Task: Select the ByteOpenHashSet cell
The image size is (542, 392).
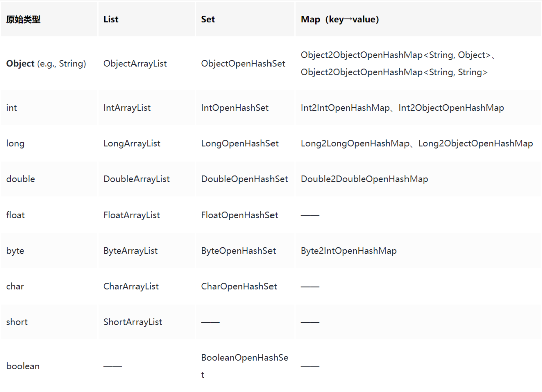Action: (x=238, y=251)
